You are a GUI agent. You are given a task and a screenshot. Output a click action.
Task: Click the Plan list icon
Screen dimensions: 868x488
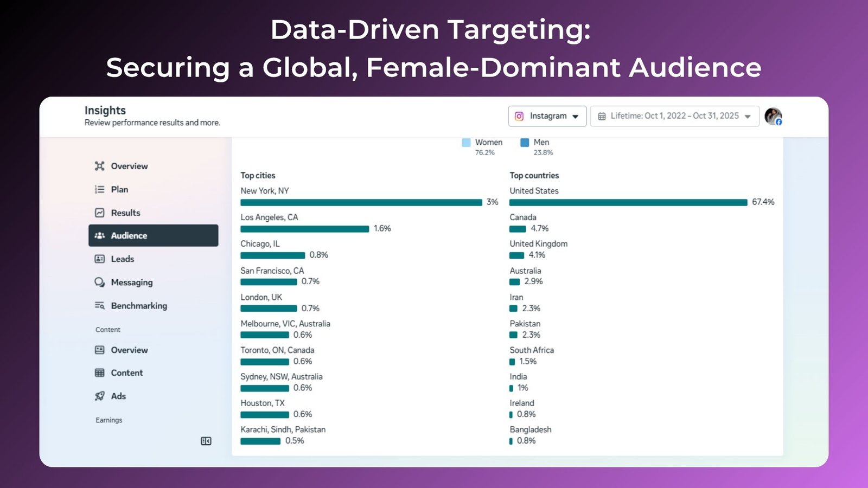tap(100, 189)
